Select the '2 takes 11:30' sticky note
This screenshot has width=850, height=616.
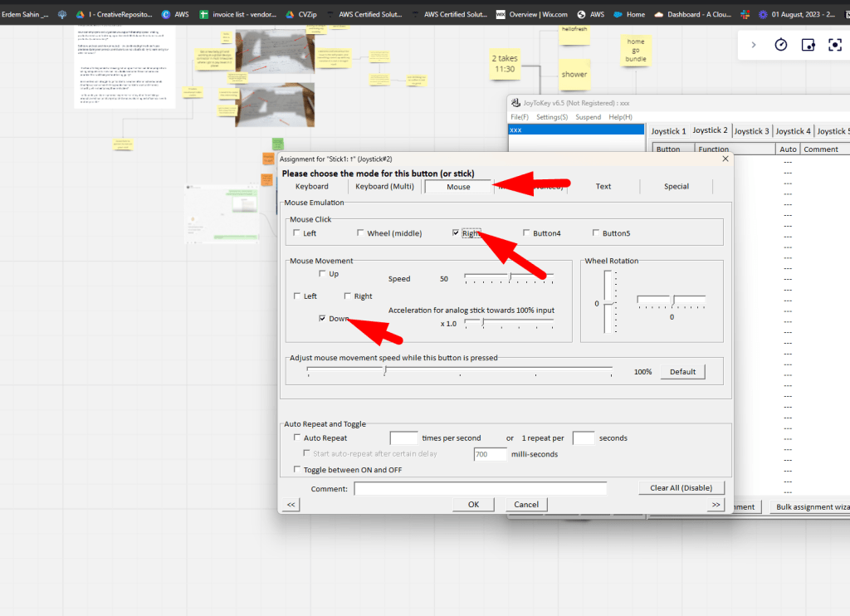pyautogui.click(x=505, y=64)
